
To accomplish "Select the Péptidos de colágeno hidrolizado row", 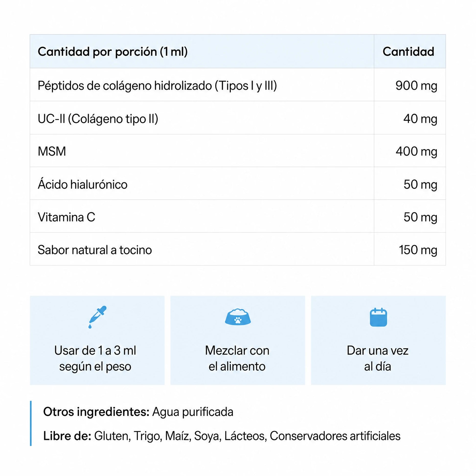I will point(238,85).
